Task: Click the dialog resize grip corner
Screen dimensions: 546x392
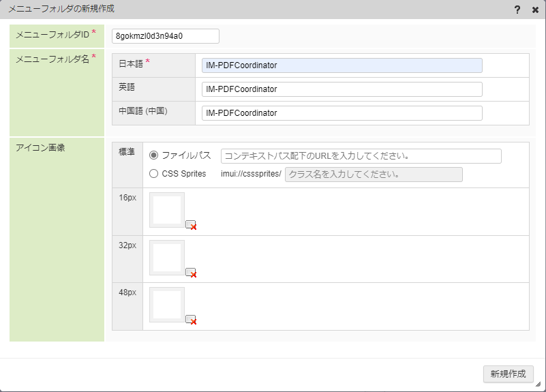Action: pos(538,385)
